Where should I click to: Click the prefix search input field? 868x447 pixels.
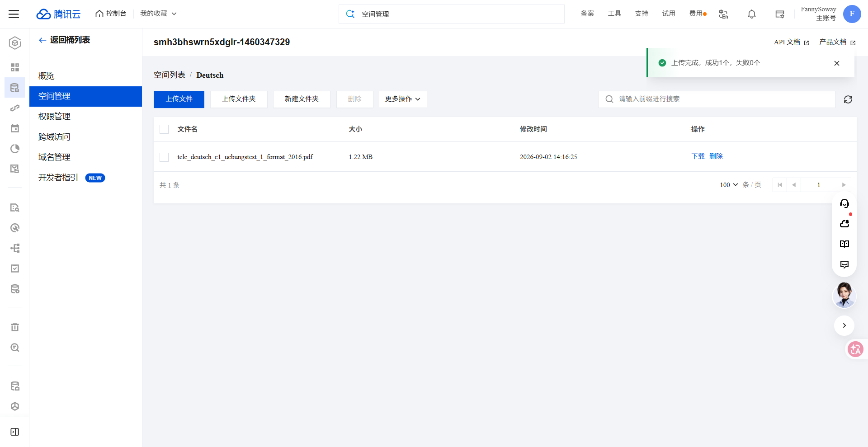coord(717,99)
